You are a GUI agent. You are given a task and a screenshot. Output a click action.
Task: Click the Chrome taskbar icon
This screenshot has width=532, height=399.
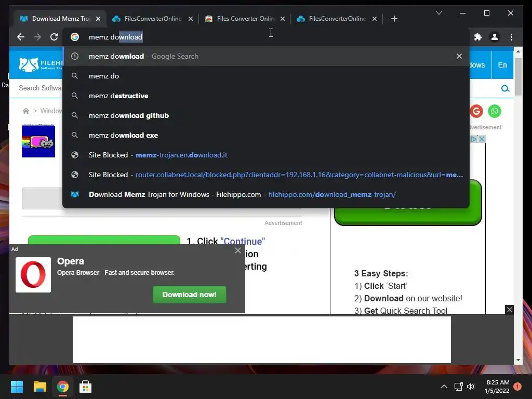(x=63, y=387)
